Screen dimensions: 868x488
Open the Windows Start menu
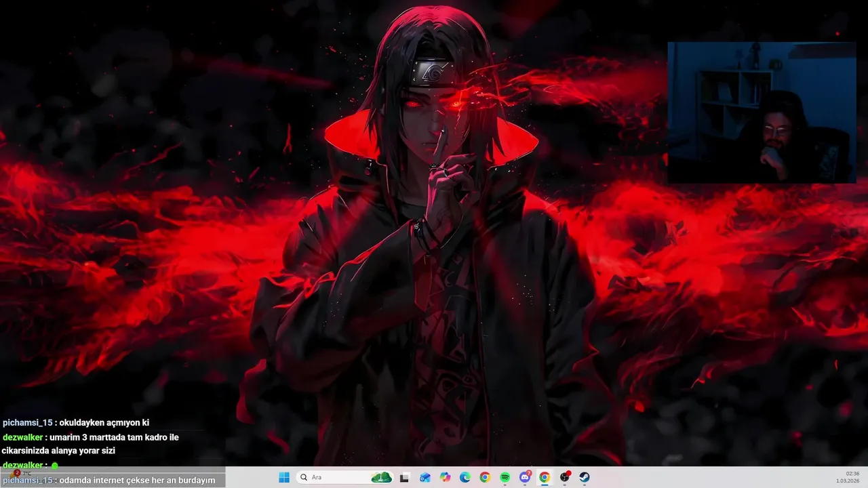click(x=284, y=477)
